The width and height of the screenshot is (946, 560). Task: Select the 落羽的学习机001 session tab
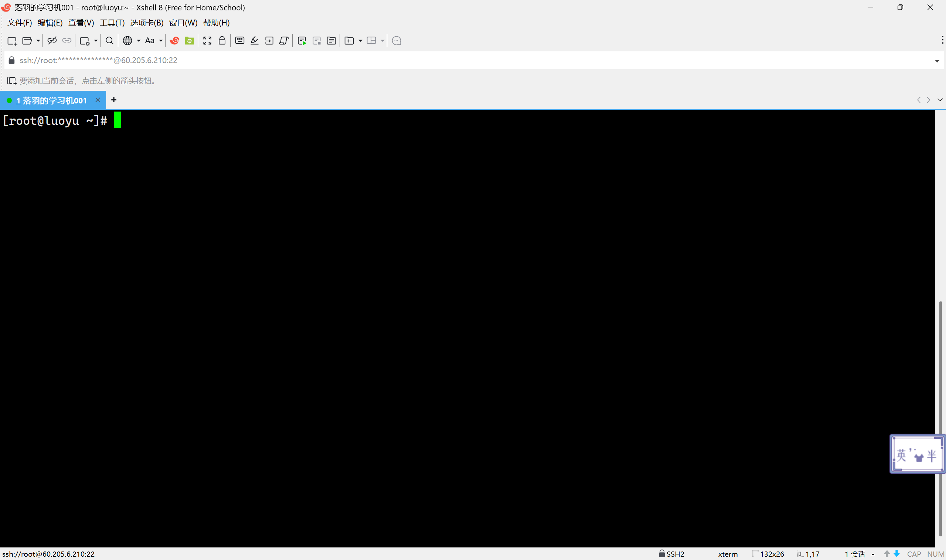pyautogui.click(x=51, y=100)
